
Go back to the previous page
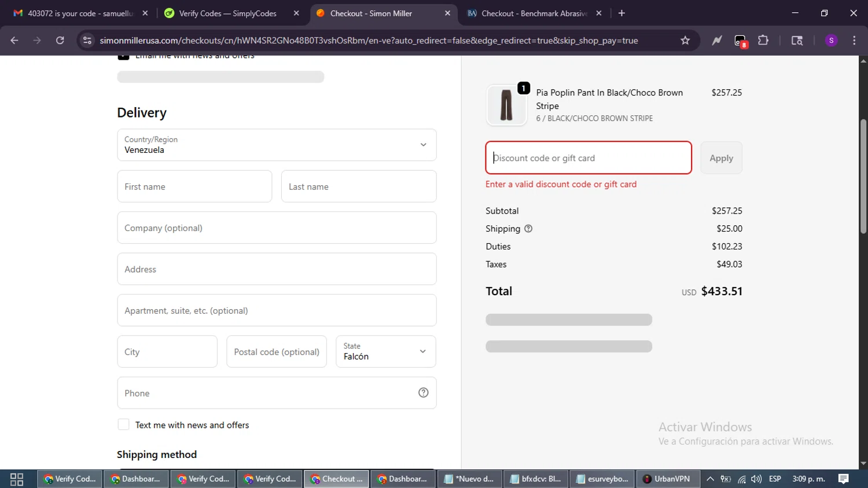pos(14,41)
